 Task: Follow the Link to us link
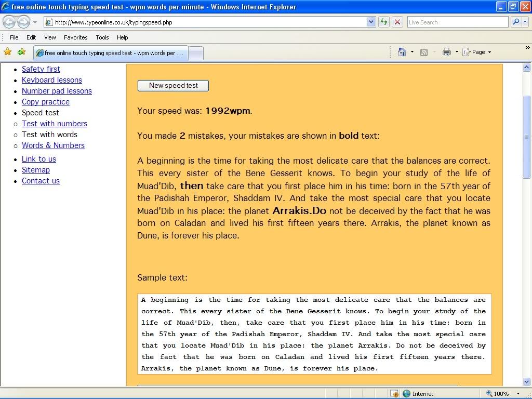(39, 159)
